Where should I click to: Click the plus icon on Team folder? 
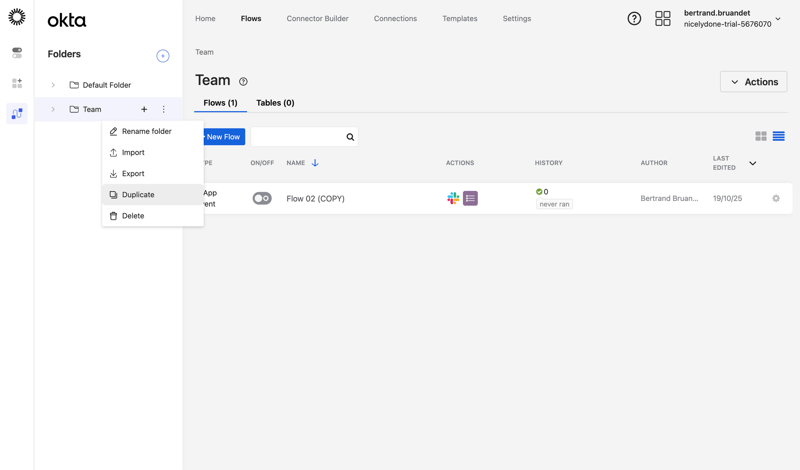(x=144, y=109)
